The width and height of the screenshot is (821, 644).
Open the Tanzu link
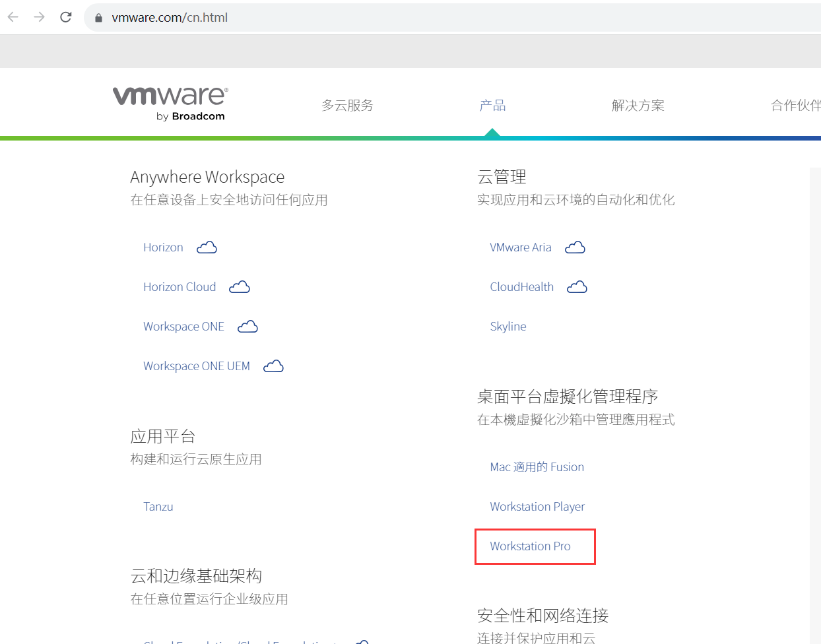tap(158, 507)
